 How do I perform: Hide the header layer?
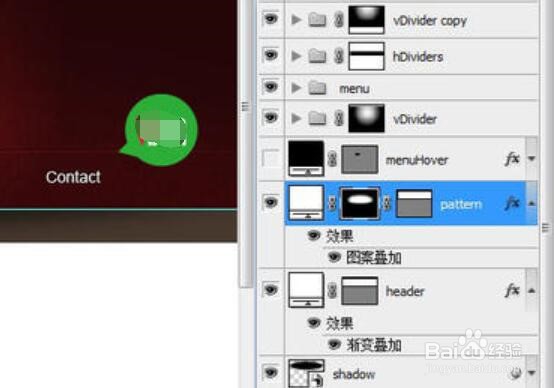click(271, 290)
